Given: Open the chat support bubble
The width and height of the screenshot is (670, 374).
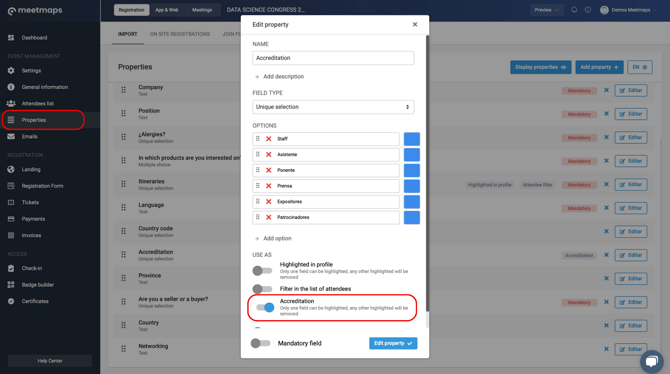Looking at the screenshot, I should tap(652, 362).
